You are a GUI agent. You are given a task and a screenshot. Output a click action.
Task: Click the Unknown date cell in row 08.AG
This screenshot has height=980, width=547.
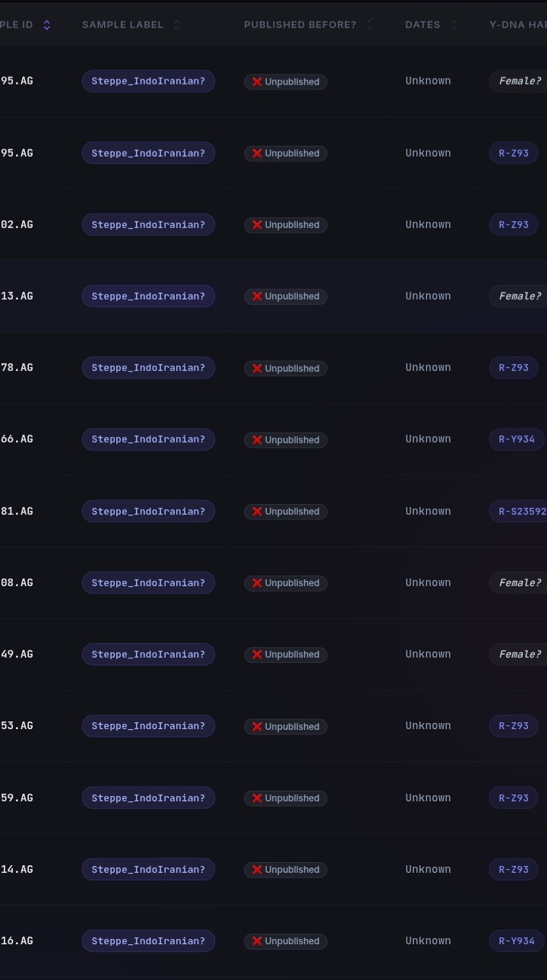[x=428, y=582]
